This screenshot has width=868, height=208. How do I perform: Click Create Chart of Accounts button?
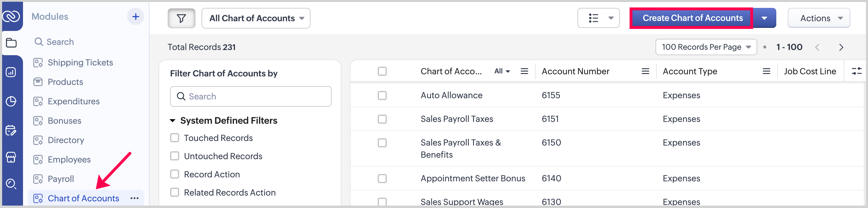pyautogui.click(x=692, y=18)
